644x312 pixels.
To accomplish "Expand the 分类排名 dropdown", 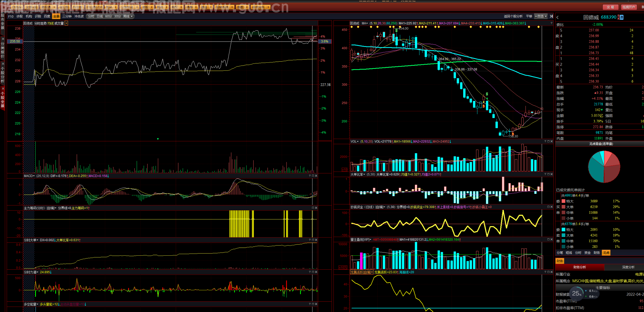I will (137, 7).
